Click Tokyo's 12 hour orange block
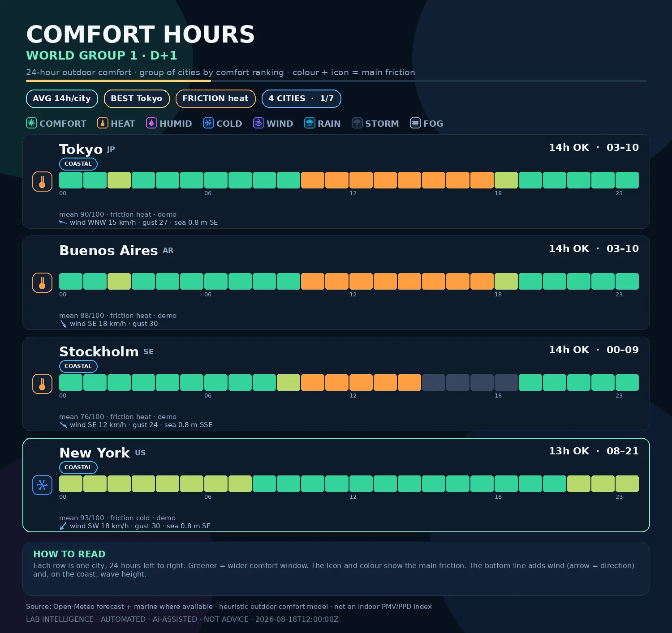This screenshot has width=672, height=633. [361, 180]
